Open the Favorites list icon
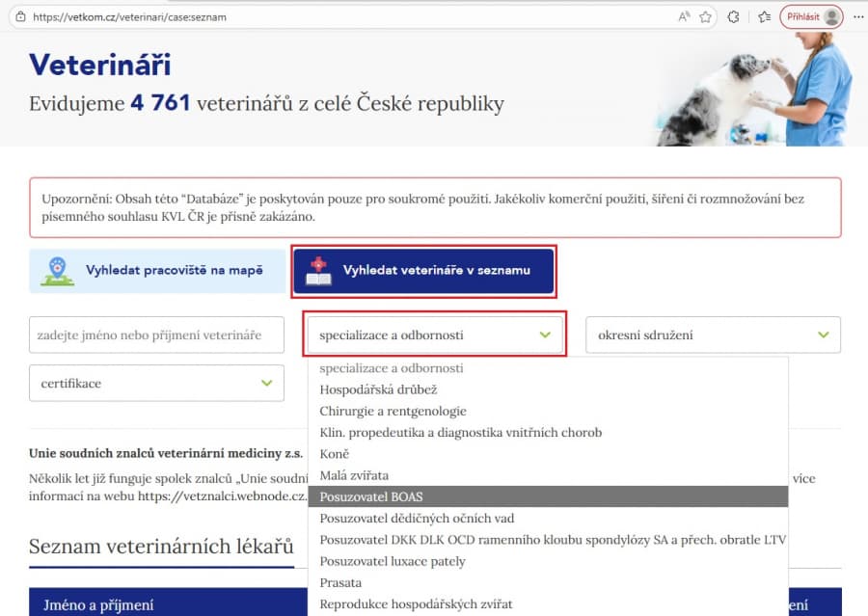 coord(762,16)
